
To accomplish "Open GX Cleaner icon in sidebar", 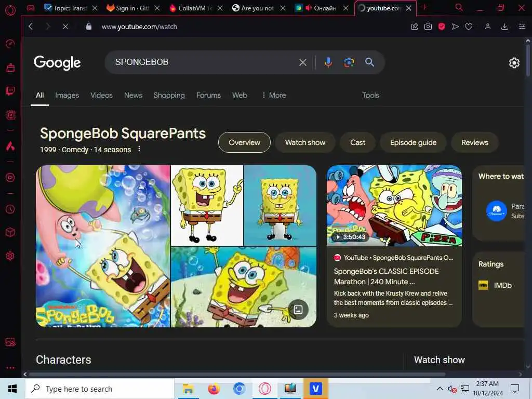I will [10, 68].
